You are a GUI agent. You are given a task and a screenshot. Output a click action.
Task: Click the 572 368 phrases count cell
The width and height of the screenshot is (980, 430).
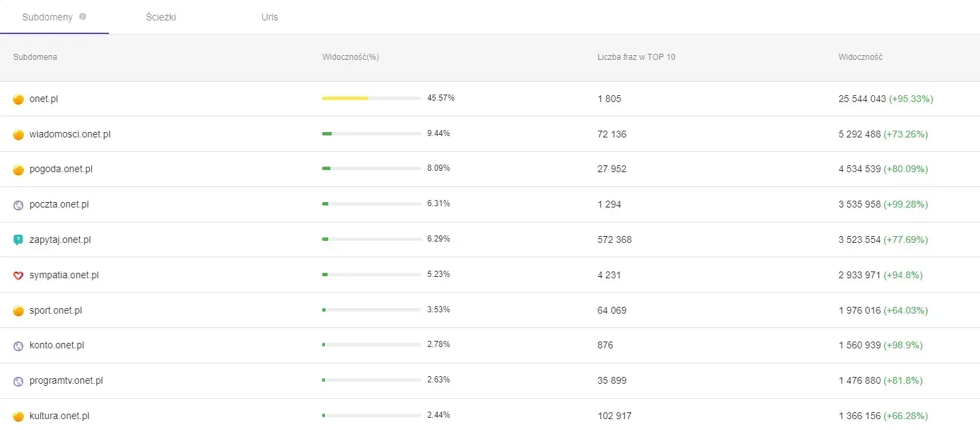pyautogui.click(x=614, y=240)
